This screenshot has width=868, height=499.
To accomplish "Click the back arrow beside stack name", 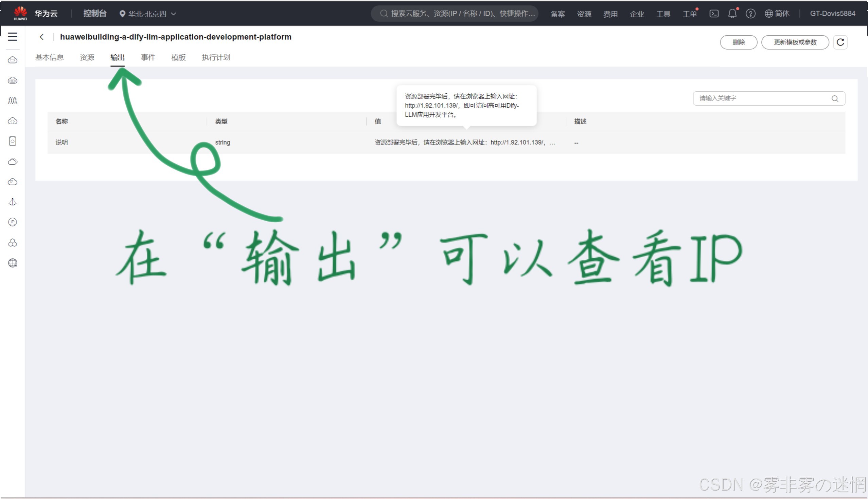I will [x=41, y=37].
